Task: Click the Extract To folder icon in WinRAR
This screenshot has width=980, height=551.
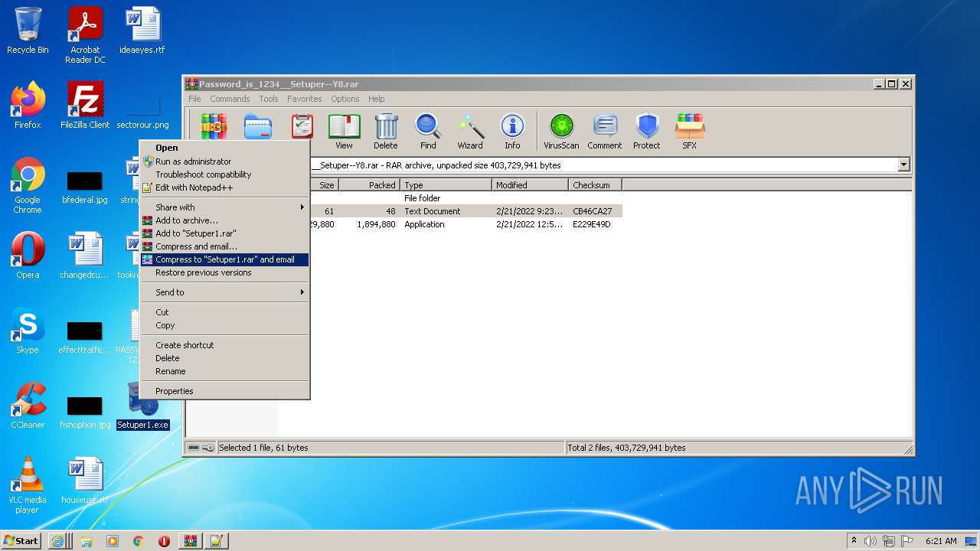Action: point(258,126)
